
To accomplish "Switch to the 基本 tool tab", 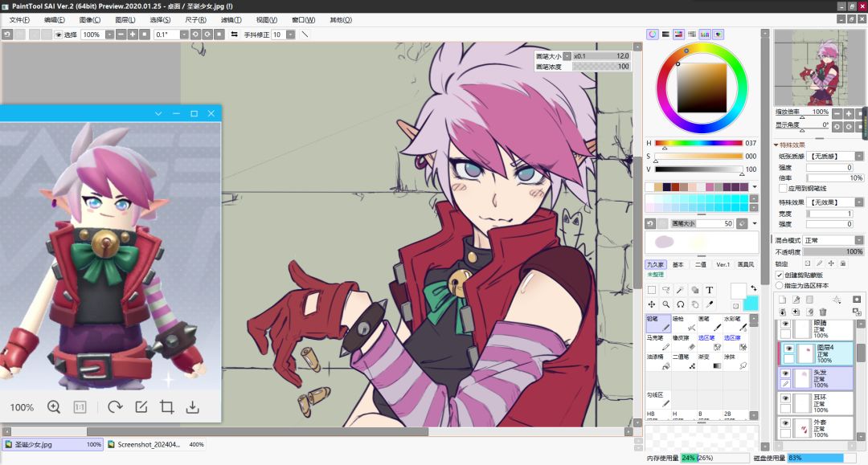I will [x=678, y=264].
